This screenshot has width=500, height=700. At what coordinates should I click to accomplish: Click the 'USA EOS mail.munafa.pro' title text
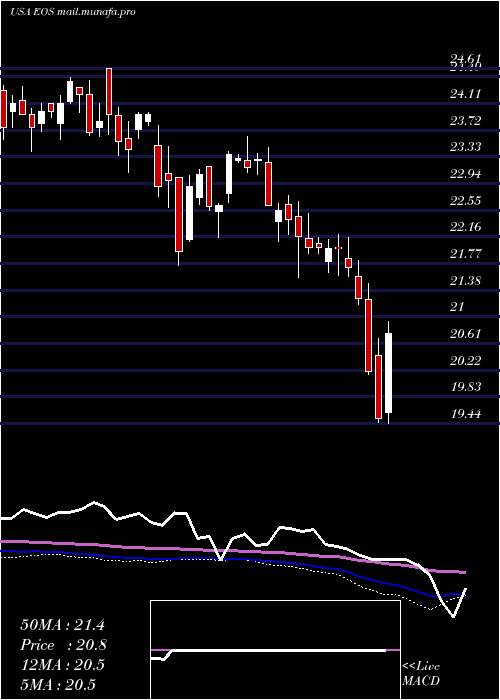click(x=73, y=12)
